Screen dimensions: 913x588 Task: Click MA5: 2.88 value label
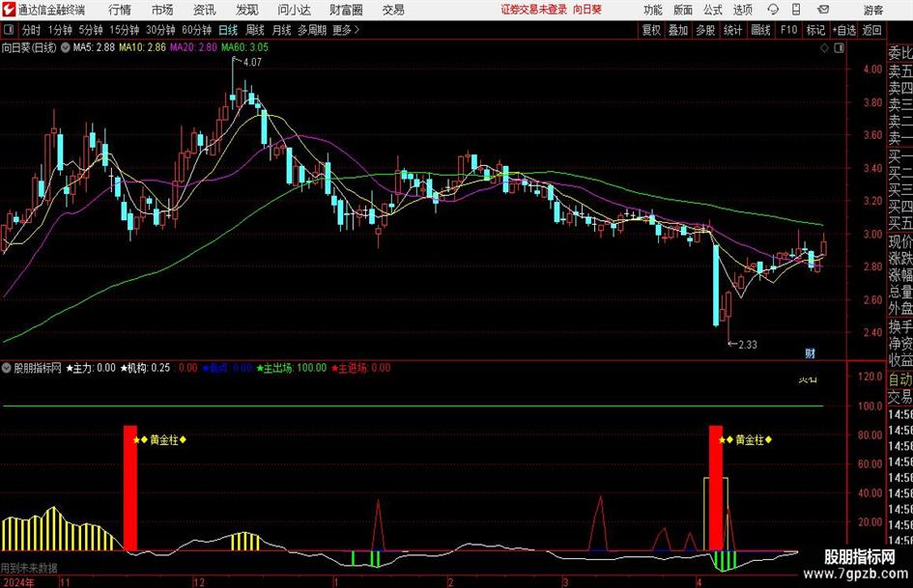(x=94, y=47)
